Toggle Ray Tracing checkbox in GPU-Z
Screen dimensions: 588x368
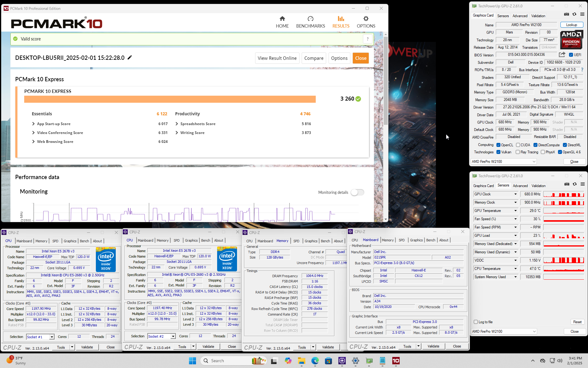tap(518, 152)
